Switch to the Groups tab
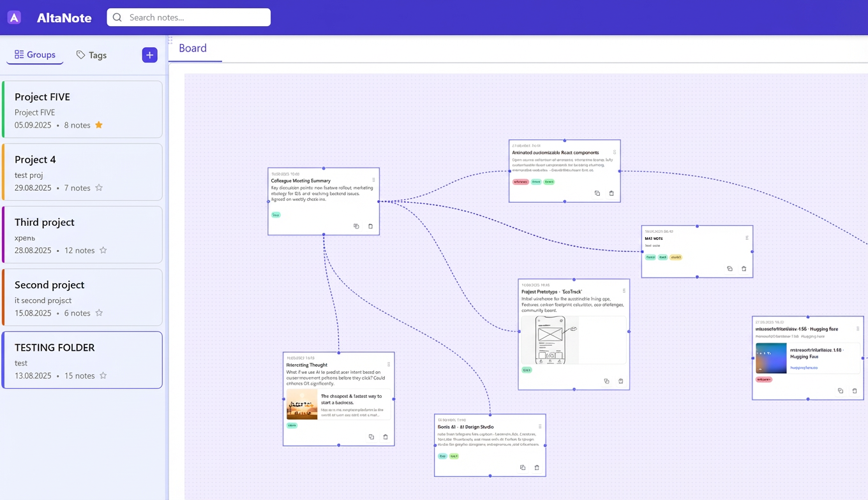This screenshot has width=868, height=500. [x=34, y=55]
